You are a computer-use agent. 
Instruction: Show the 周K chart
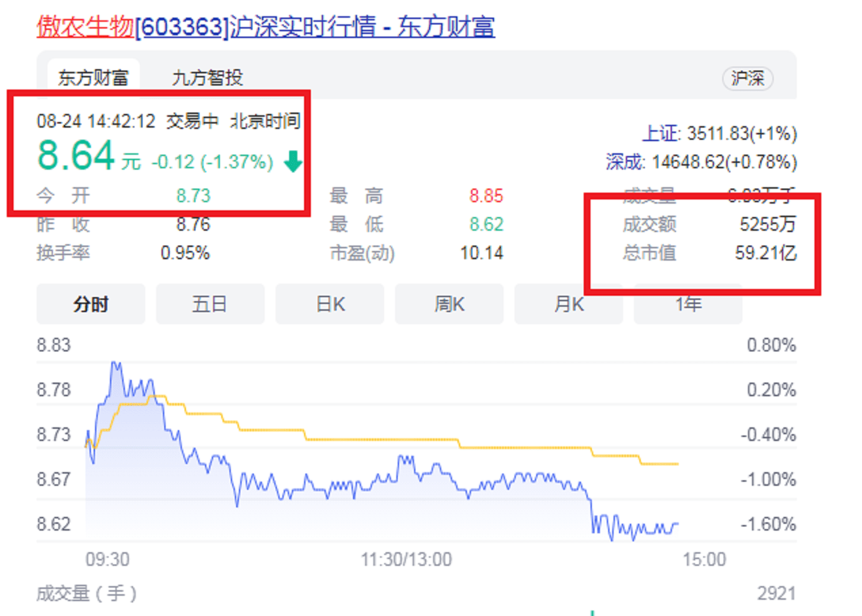(449, 304)
